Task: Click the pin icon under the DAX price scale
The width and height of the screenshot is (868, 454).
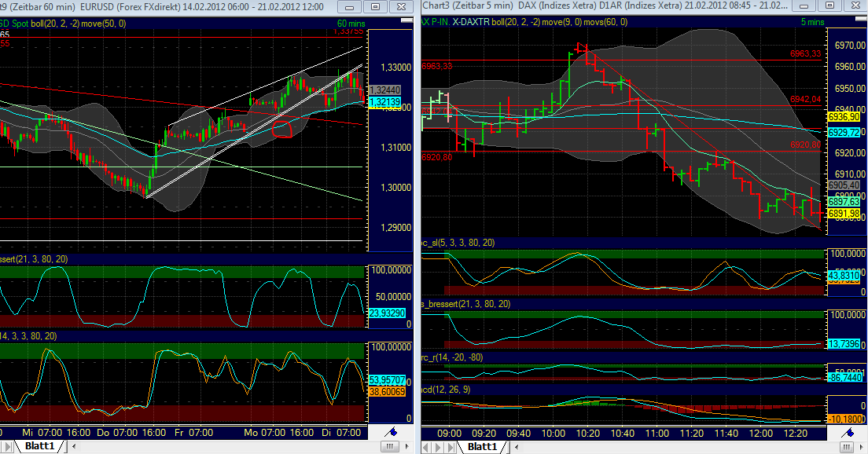Action: [848, 432]
